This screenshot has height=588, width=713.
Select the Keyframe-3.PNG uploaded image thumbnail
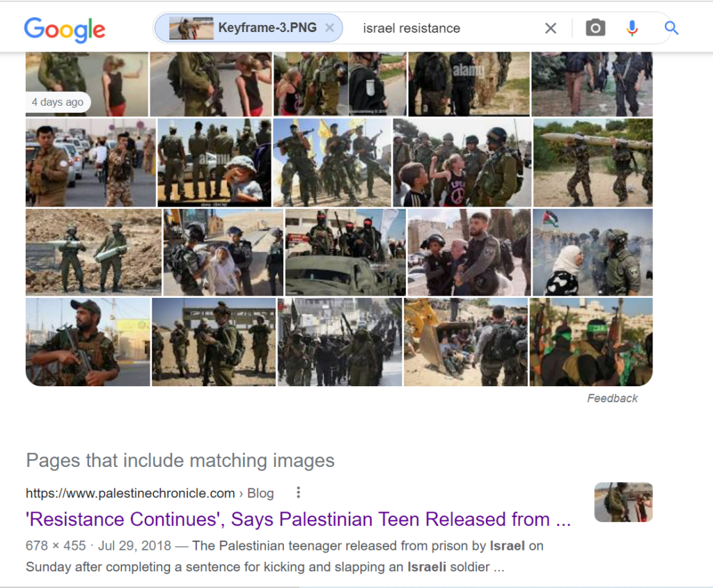[x=191, y=28]
